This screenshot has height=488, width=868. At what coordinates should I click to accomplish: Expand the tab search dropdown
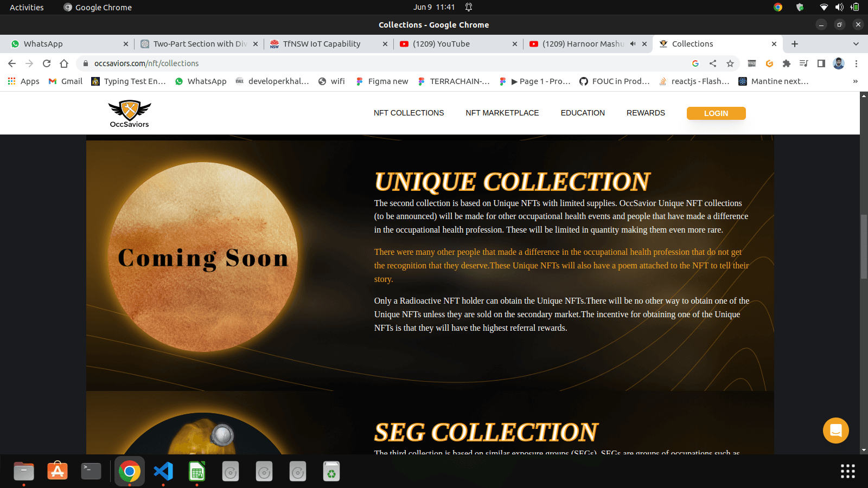856,44
